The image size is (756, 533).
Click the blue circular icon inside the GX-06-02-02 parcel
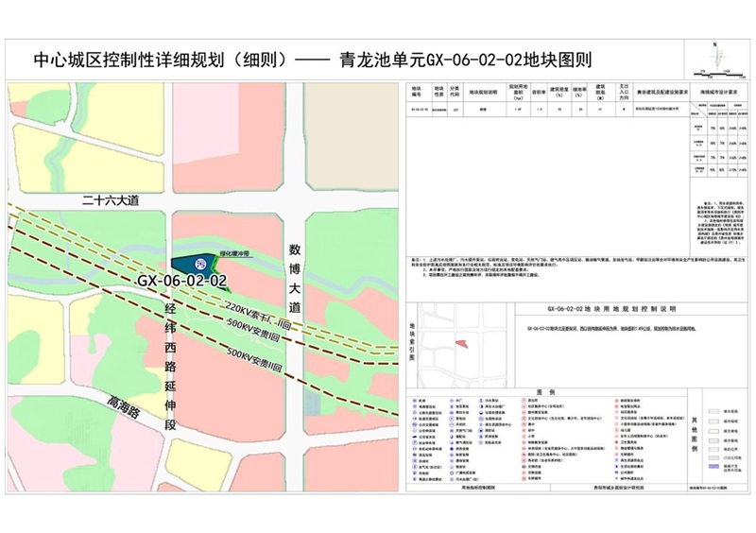click(199, 264)
